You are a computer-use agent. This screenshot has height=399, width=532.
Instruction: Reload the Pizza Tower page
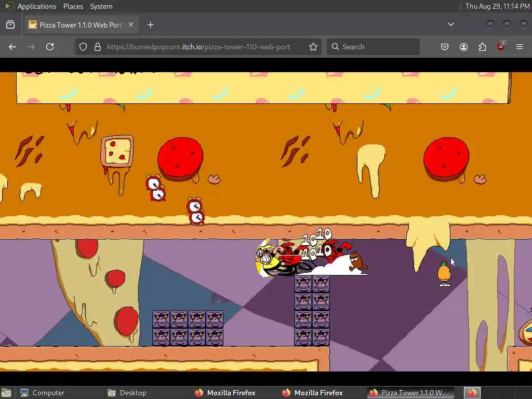[x=50, y=47]
